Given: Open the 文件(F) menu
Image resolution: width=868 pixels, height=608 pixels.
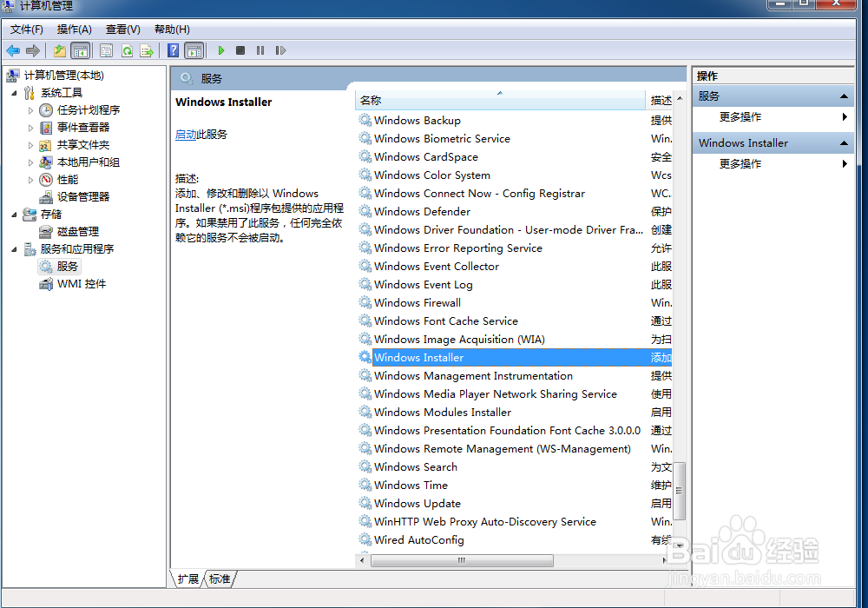Looking at the screenshot, I should tap(27, 30).
